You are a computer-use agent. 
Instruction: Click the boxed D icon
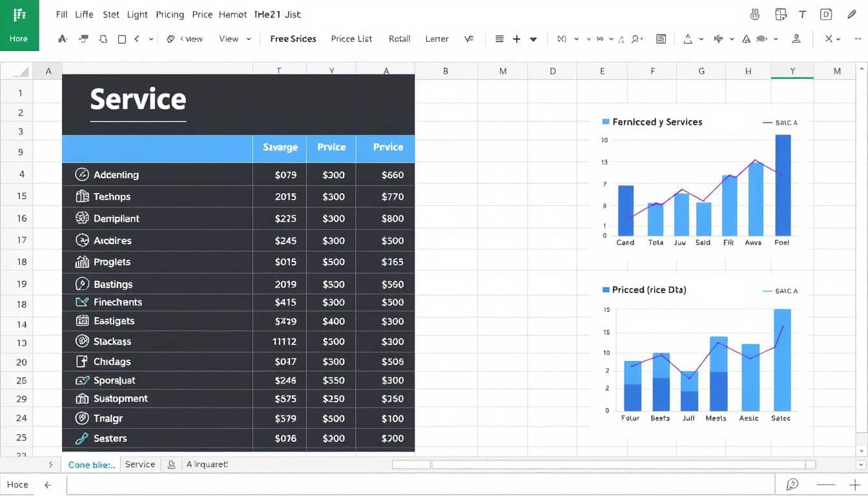[825, 14]
